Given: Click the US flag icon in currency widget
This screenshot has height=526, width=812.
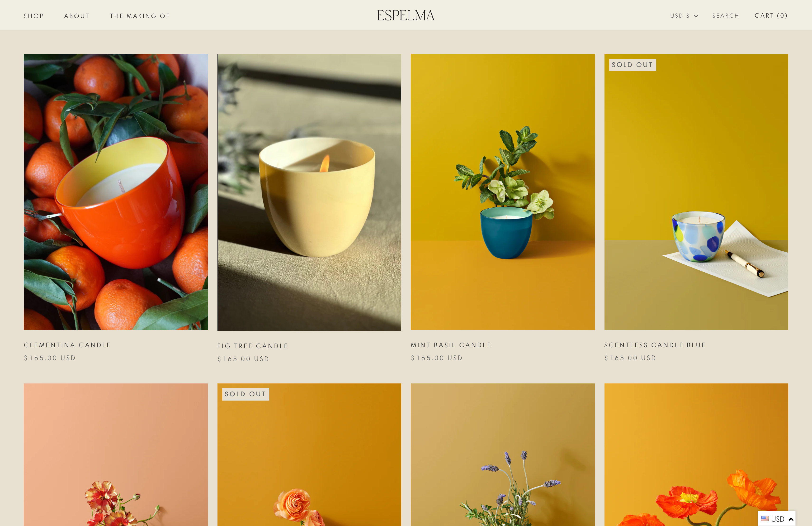Looking at the screenshot, I should coord(765,518).
